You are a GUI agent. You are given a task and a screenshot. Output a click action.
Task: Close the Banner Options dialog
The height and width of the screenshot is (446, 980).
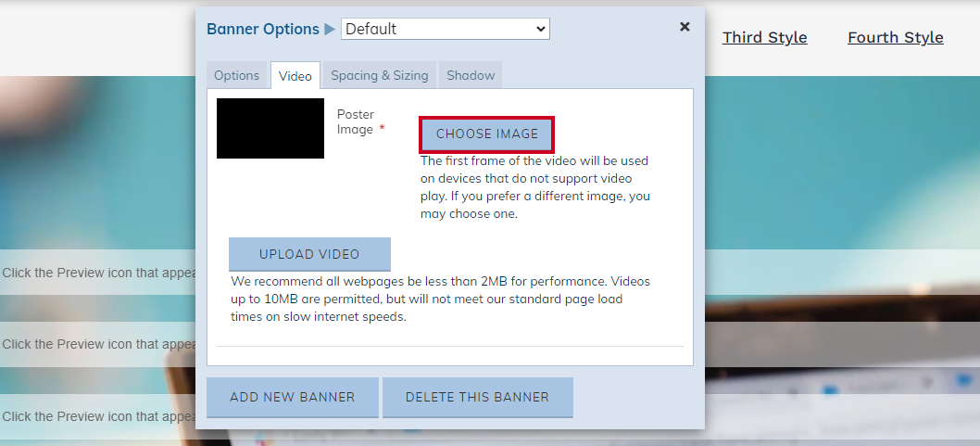pos(685,27)
